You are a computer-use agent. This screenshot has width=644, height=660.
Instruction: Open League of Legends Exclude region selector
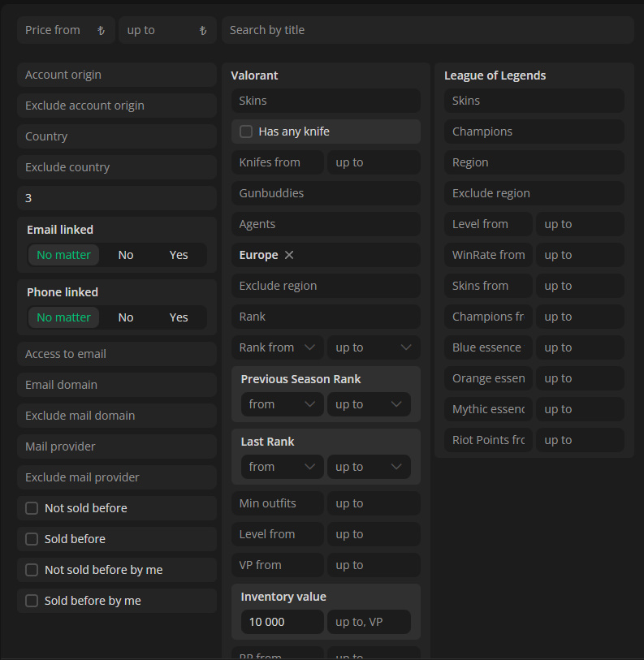(534, 193)
